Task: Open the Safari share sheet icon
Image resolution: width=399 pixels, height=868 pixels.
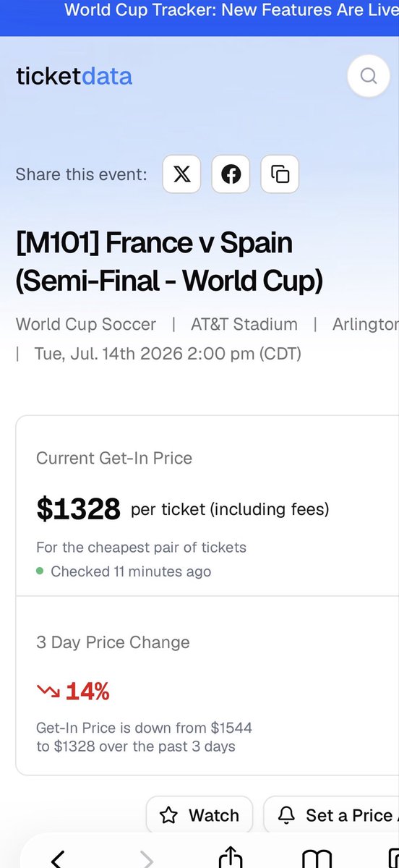Action: coord(230,857)
